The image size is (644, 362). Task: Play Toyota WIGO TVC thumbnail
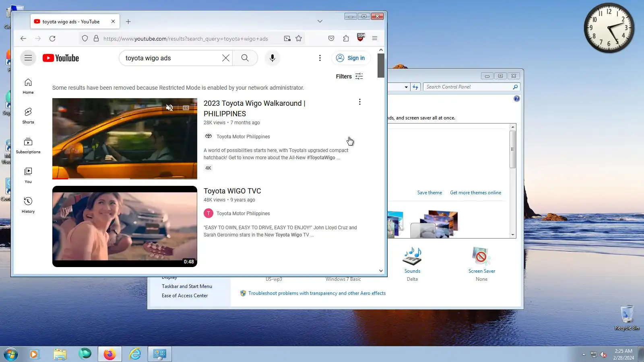point(125,226)
